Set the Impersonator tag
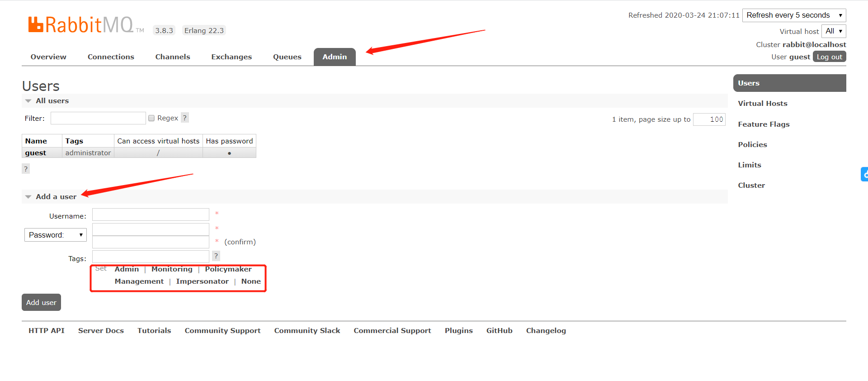Viewport: 868px width, 381px height. (202, 281)
